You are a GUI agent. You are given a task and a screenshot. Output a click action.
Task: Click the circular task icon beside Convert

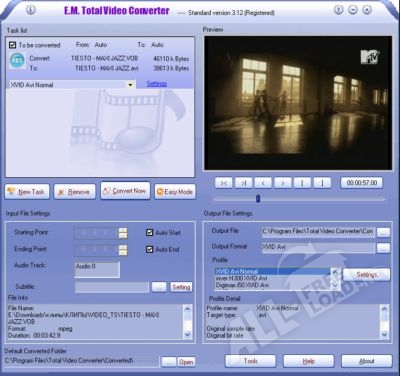(17, 61)
